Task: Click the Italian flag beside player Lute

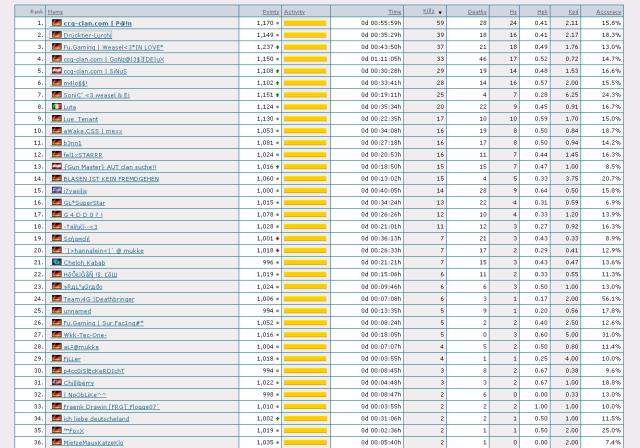Action: [x=56, y=105]
